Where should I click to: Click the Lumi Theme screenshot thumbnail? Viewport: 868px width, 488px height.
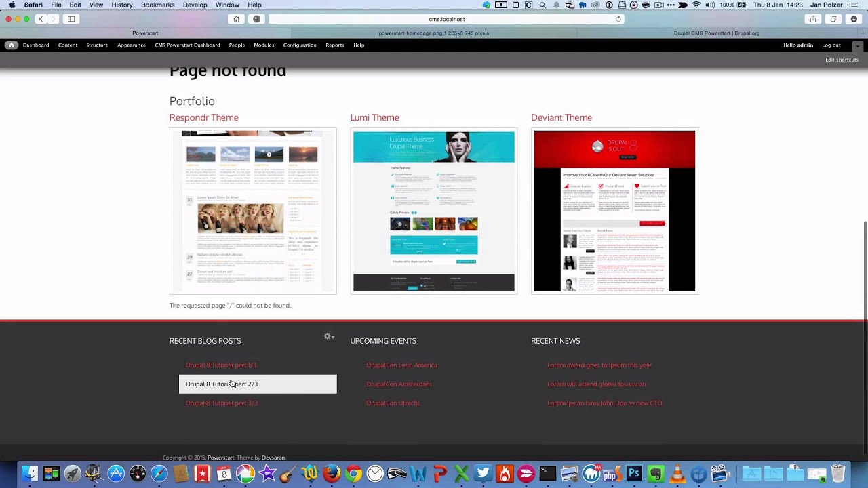click(434, 211)
